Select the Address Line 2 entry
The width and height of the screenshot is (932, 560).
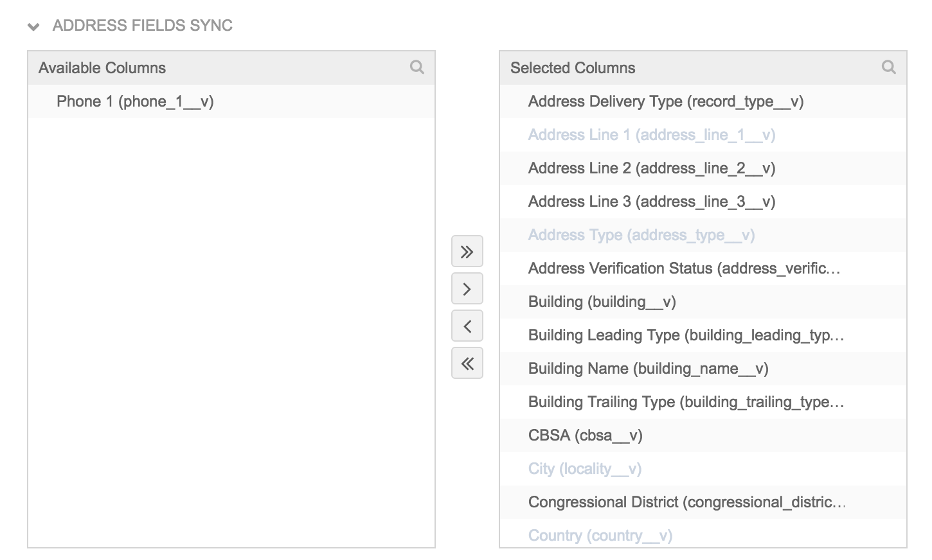click(651, 168)
